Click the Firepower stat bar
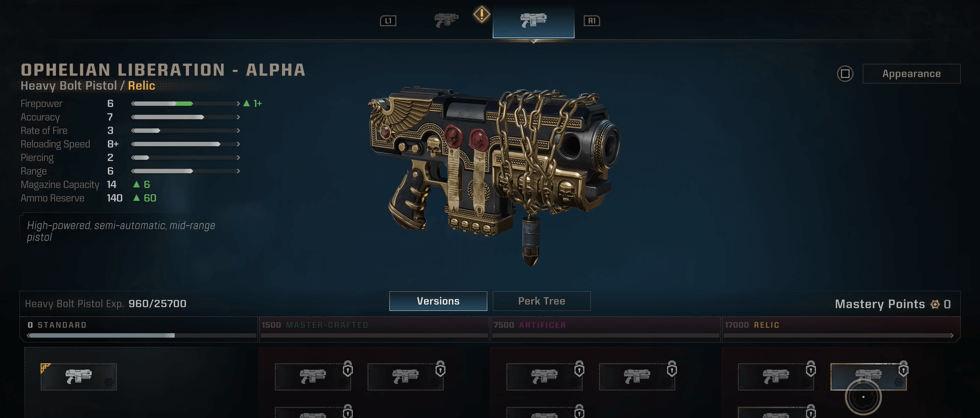 pyautogui.click(x=185, y=104)
